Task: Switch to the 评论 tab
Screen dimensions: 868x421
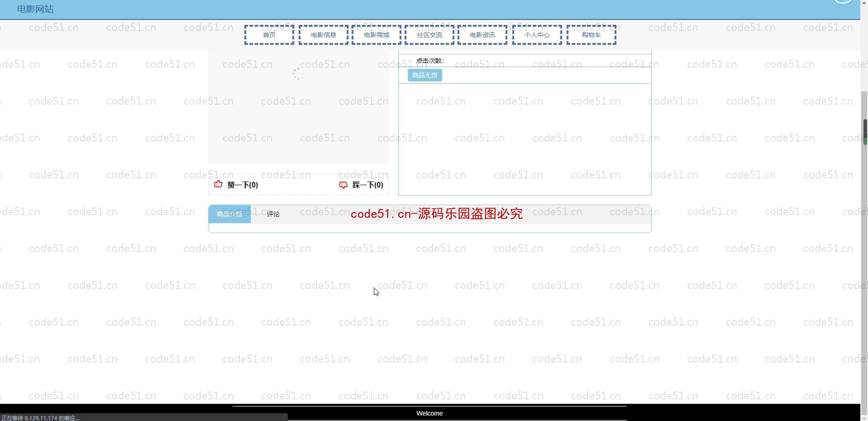Action: pyautogui.click(x=273, y=214)
